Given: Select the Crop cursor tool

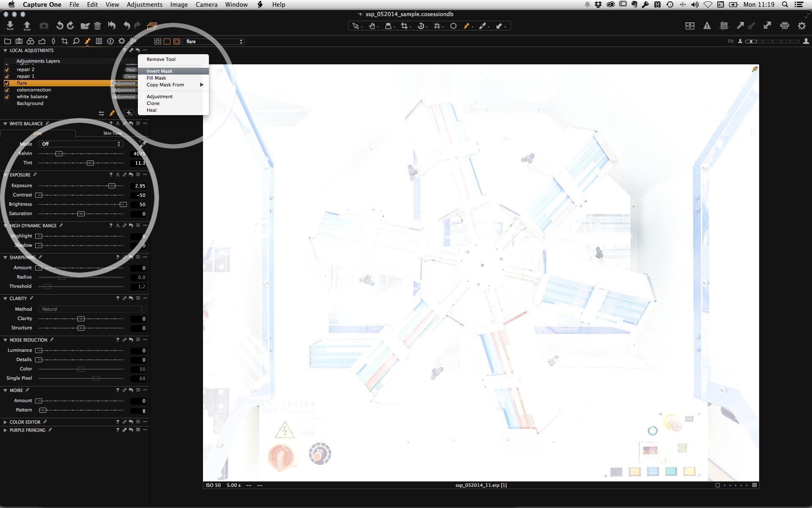Looking at the screenshot, I should tap(405, 26).
